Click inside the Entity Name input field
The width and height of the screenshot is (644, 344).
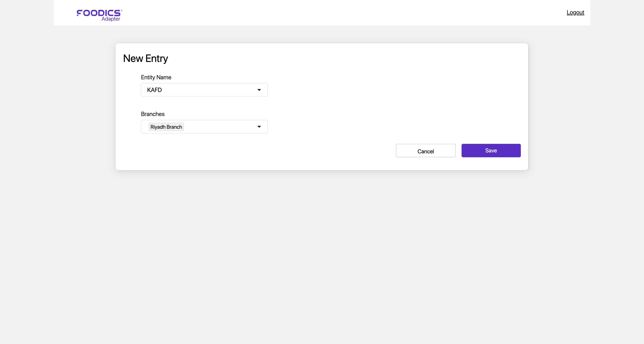click(x=204, y=90)
